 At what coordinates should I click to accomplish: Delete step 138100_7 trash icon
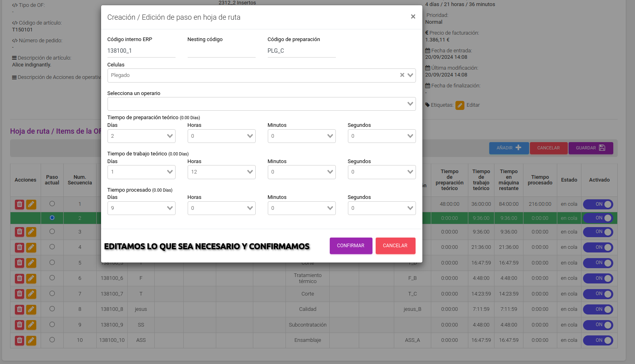[x=19, y=294]
